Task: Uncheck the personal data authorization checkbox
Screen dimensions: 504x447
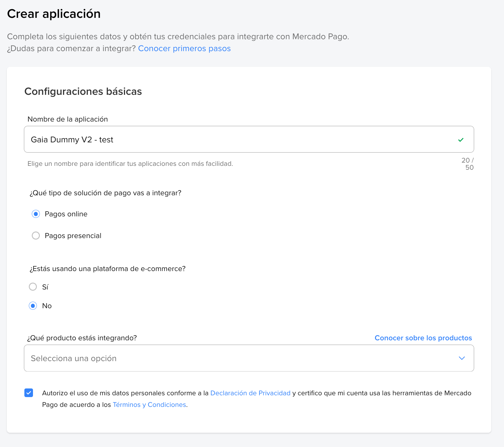Action: point(29,393)
